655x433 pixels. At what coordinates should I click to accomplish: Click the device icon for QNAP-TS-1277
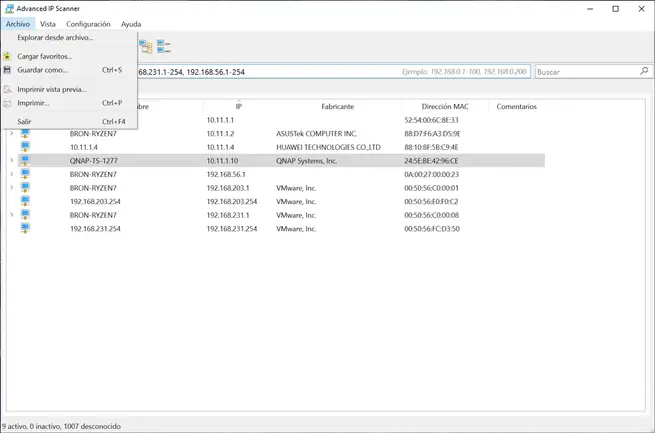[25, 160]
